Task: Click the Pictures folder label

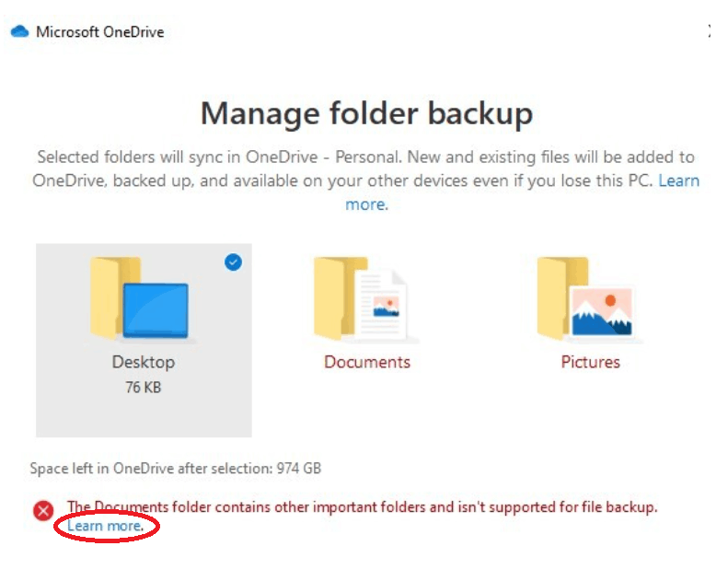Action: (591, 362)
